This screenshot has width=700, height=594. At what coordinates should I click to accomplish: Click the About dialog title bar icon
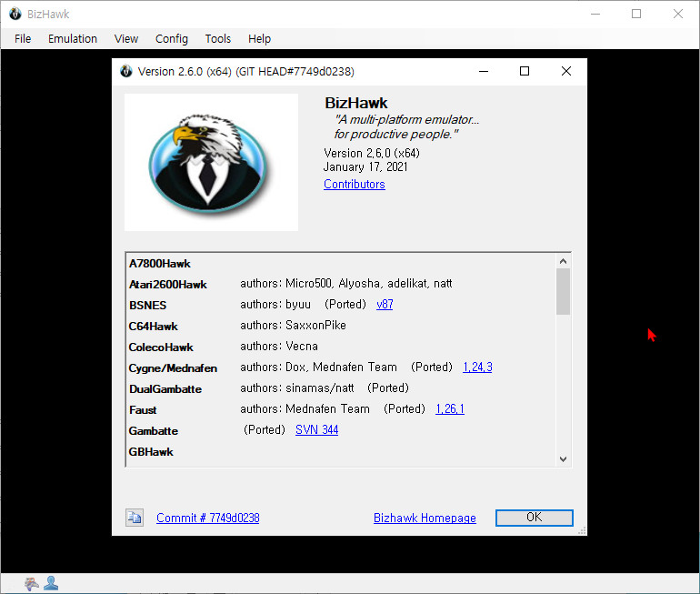click(x=126, y=71)
